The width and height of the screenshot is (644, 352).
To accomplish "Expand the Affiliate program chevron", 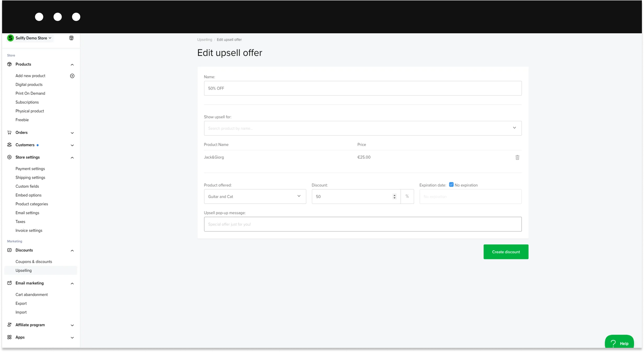I will coord(72,326).
